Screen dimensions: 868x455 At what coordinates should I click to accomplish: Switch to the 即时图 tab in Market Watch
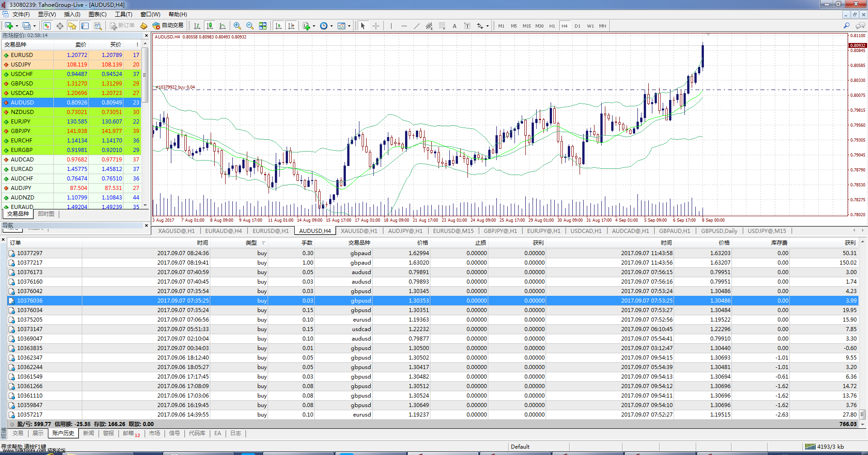pos(46,214)
